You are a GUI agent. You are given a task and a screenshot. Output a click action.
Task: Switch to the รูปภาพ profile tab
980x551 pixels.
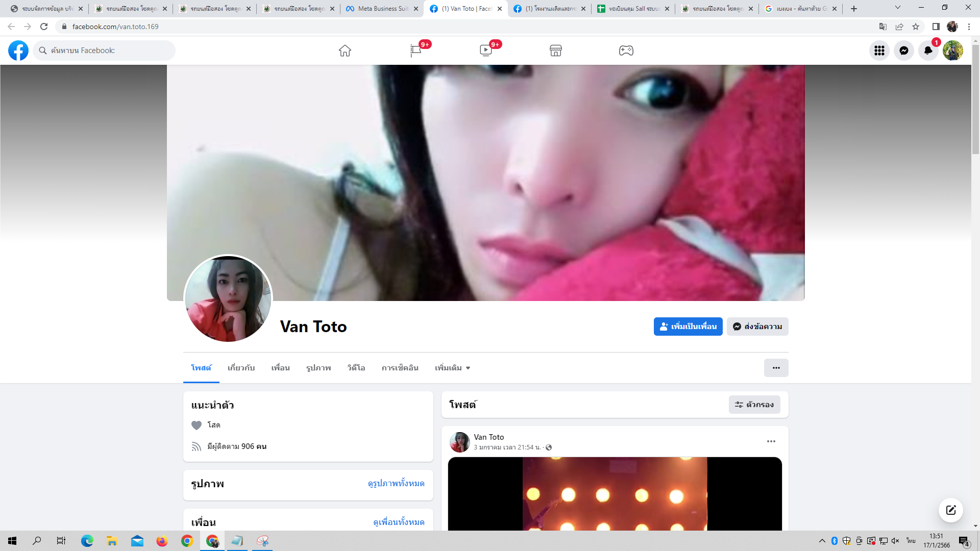318,368
